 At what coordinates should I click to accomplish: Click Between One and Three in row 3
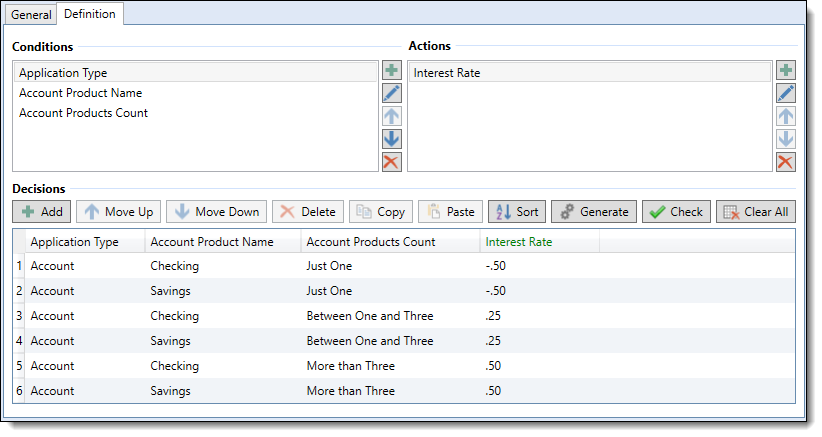coord(370,316)
